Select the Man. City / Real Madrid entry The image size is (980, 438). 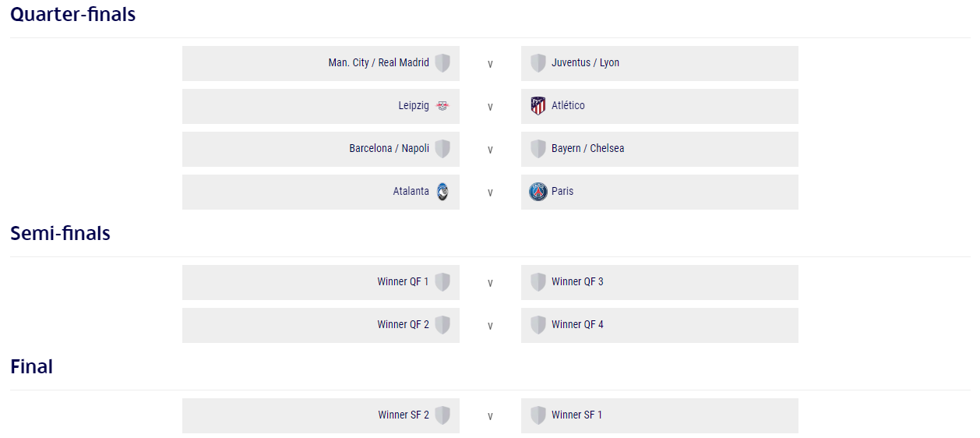tap(321, 63)
